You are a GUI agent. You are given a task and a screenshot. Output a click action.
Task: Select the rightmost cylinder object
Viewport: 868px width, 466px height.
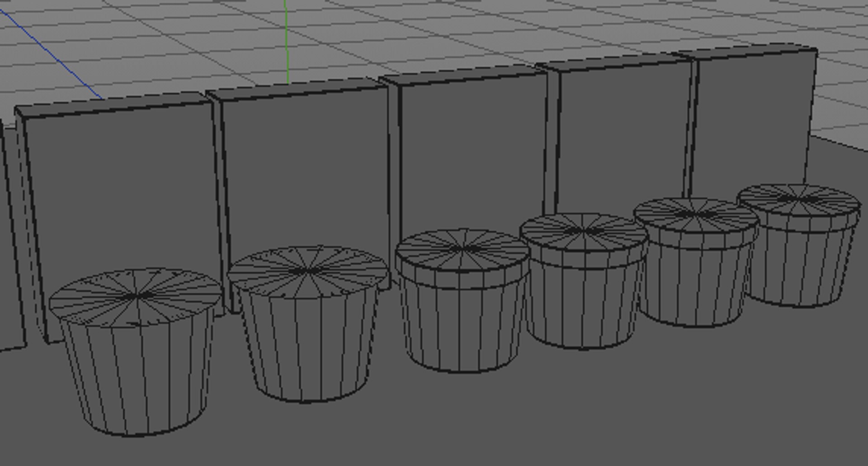tap(799, 246)
